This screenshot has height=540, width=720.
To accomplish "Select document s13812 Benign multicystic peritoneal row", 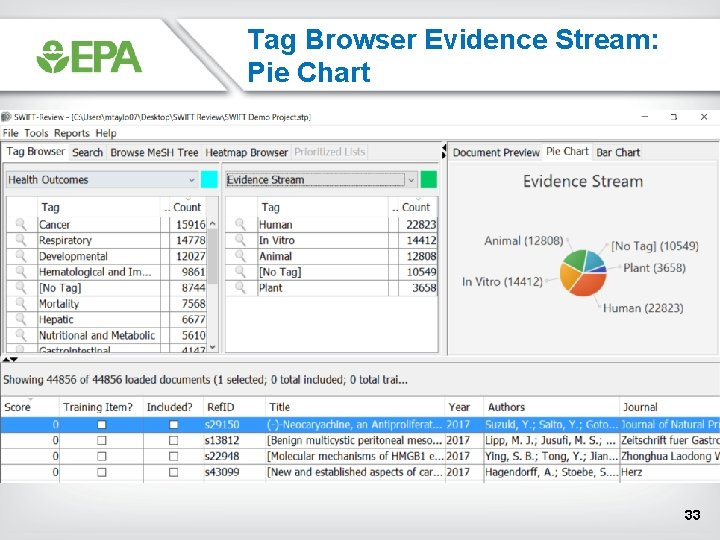I will [360, 440].
